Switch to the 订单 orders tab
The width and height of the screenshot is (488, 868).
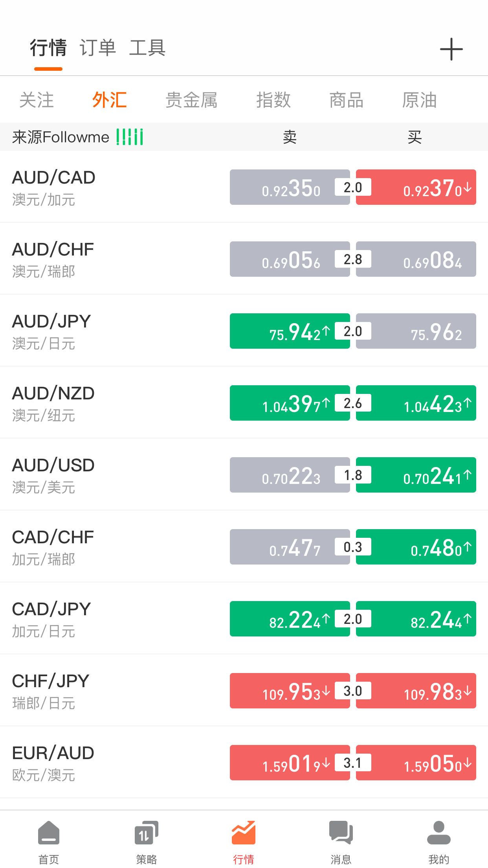coord(98,48)
